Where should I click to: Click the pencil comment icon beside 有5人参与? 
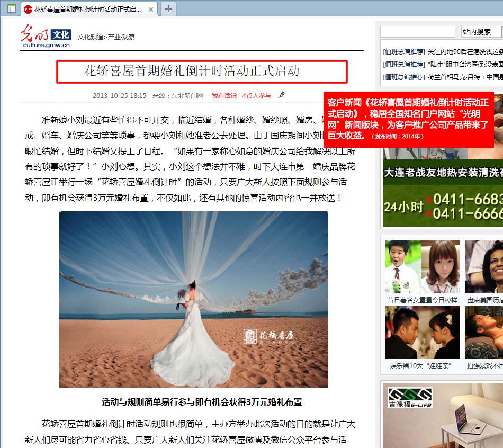(282, 95)
